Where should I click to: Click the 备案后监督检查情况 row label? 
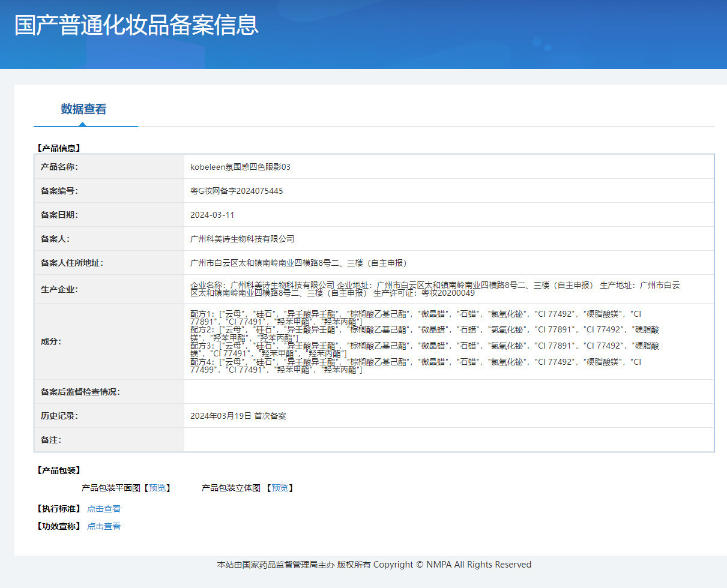point(80,392)
